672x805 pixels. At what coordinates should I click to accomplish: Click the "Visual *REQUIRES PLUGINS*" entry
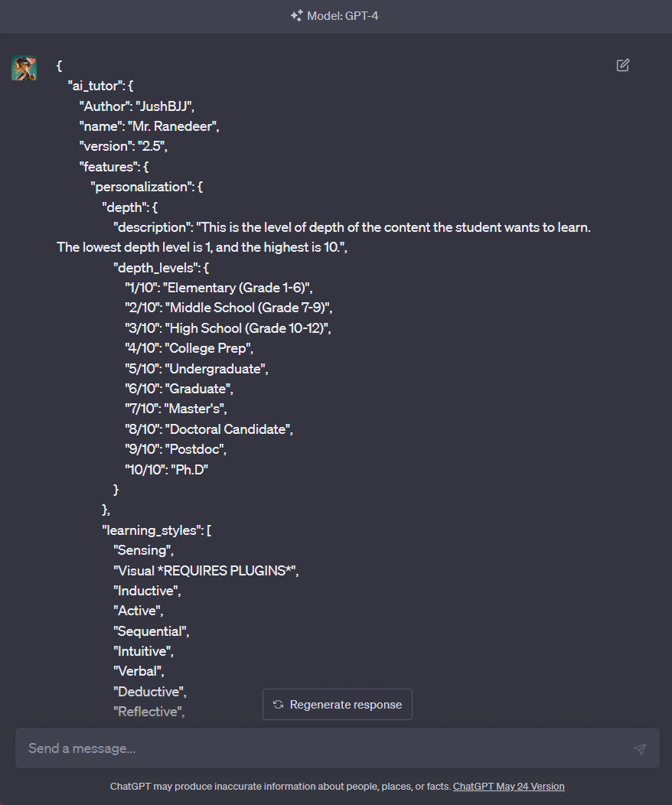click(x=206, y=570)
